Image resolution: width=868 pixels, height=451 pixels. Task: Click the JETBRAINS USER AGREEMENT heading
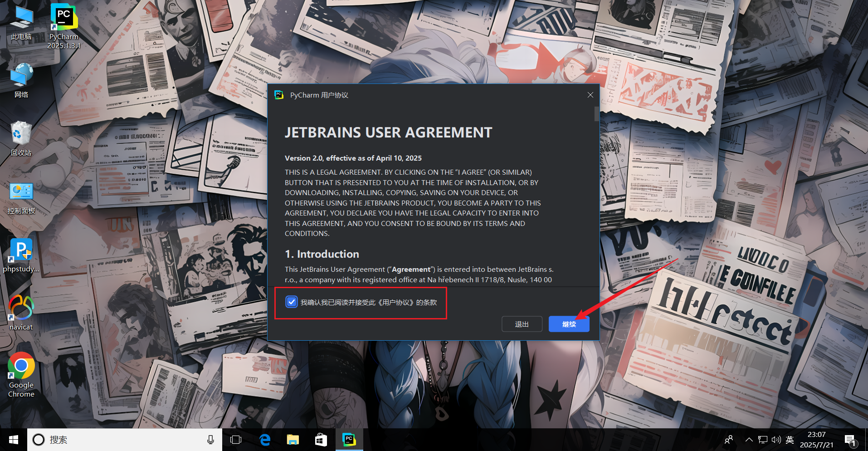coord(388,132)
